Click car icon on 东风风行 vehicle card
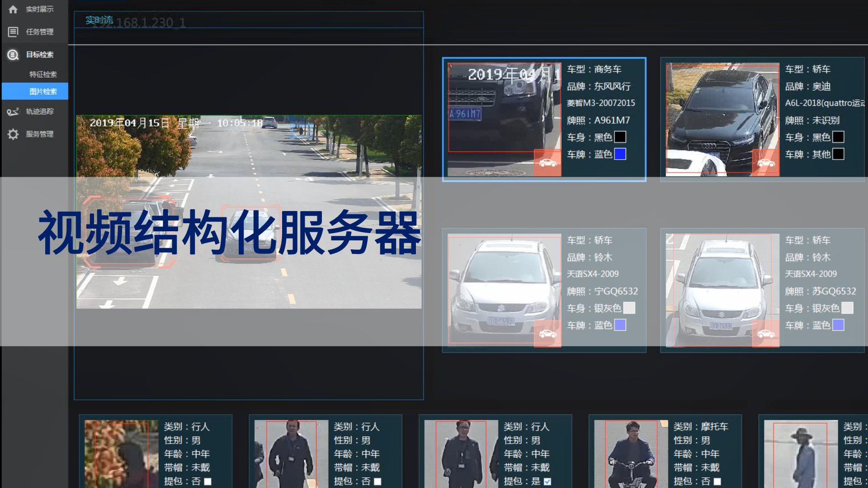The image size is (868, 488). tap(547, 163)
